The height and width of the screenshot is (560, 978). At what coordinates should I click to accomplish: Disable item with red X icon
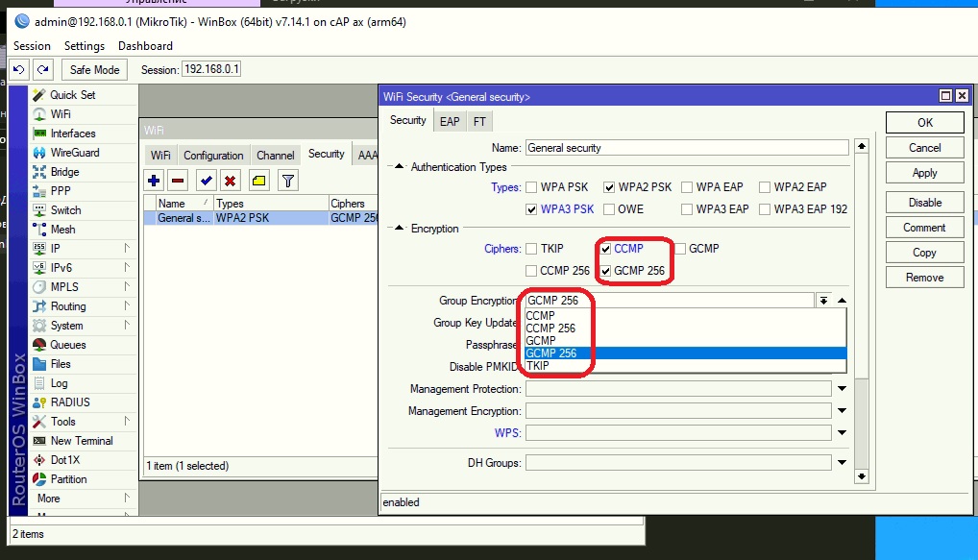[x=231, y=181]
